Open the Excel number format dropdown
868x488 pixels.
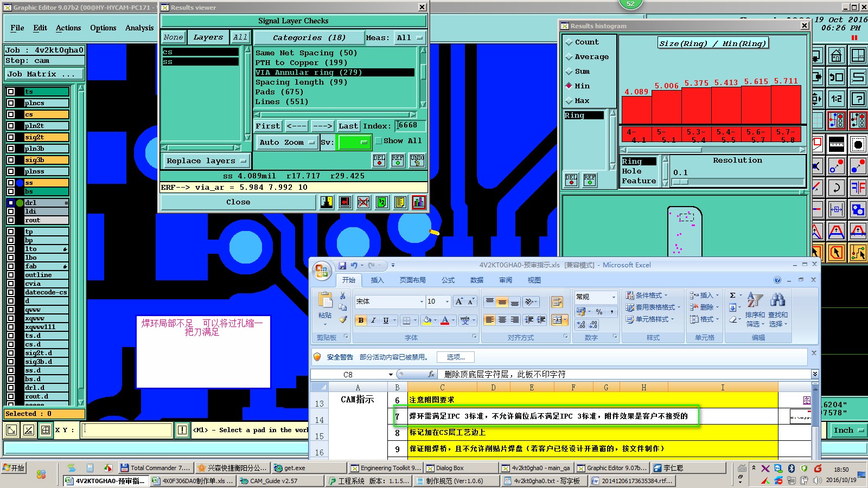click(x=614, y=297)
